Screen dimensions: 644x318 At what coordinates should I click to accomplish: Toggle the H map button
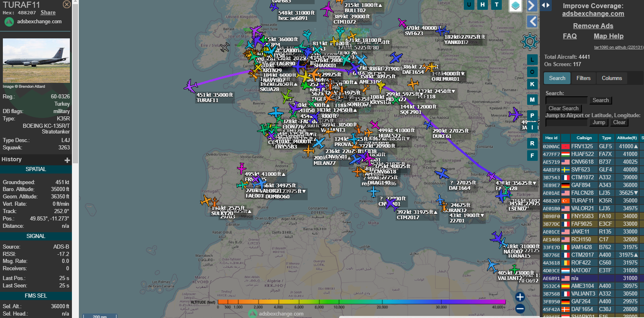tap(483, 4)
